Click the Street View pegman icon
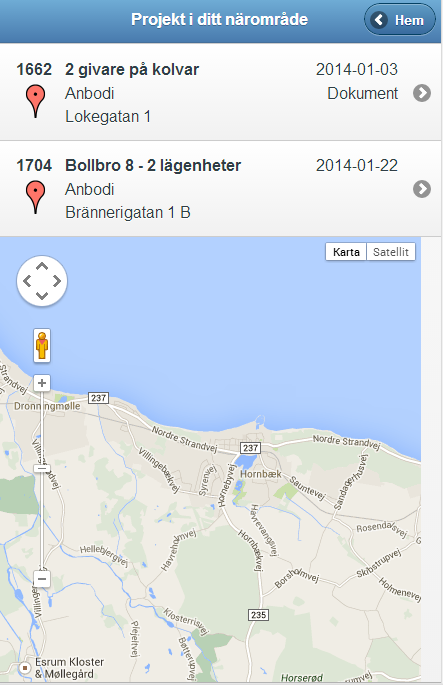Viewport: 443px width, 688px height. (x=42, y=345)
